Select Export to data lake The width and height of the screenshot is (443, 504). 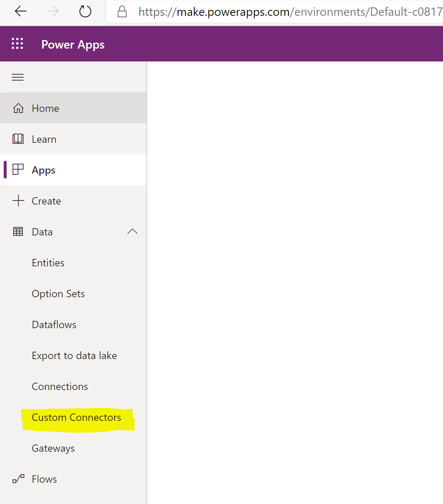74,355
